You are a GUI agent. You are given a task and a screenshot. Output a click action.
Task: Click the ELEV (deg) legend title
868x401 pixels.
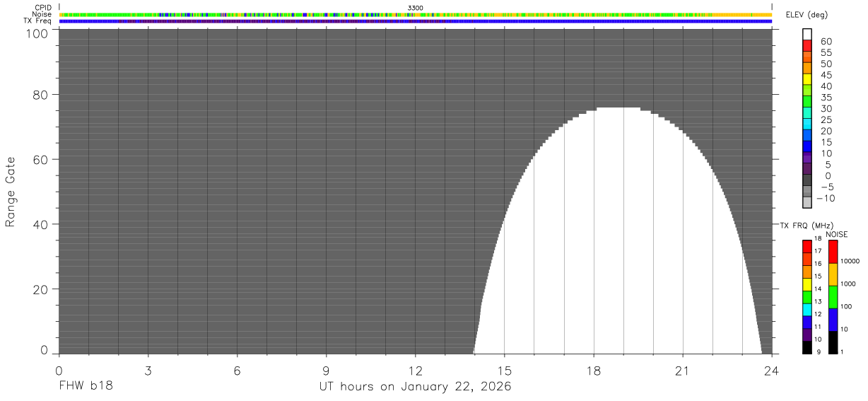(x=807, y=15)
